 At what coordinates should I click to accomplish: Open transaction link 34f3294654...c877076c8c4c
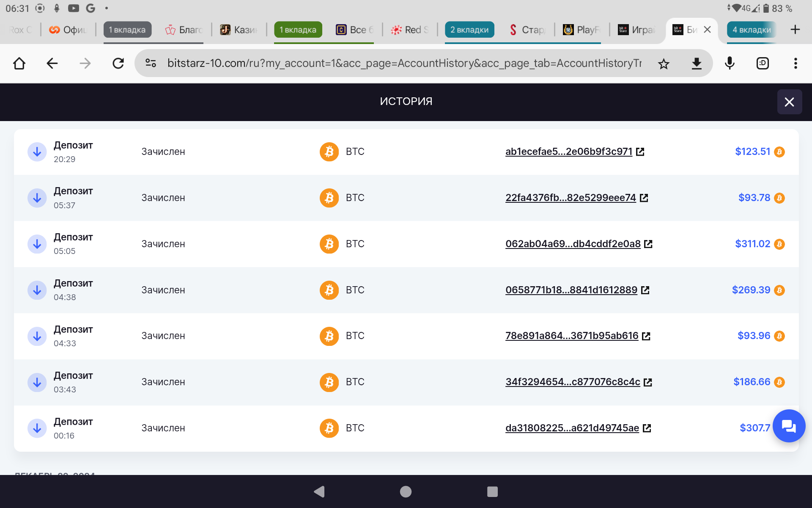[x=573, y=382]
